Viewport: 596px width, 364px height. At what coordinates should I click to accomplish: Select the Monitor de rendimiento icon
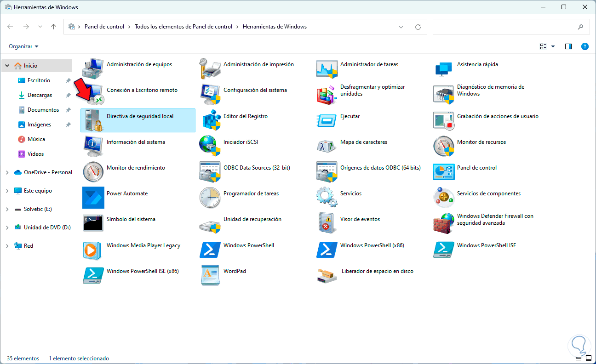tap(93, 172)
